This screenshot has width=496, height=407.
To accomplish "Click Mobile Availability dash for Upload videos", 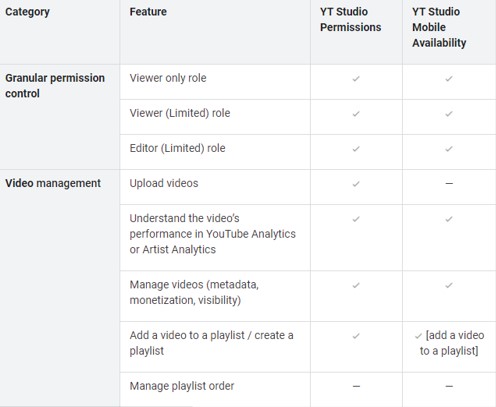I will (449, 183).
